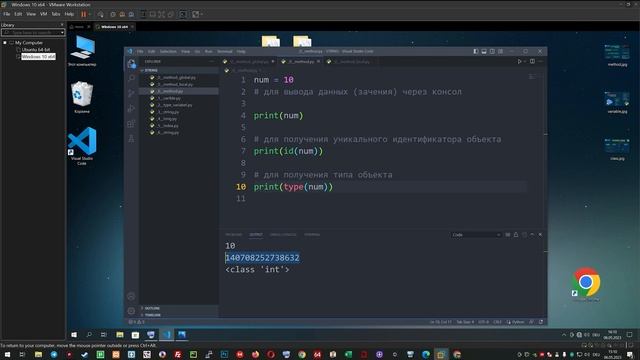Close the VS Code bottom panel
The image size is (640, 360).
pos(540,235)
